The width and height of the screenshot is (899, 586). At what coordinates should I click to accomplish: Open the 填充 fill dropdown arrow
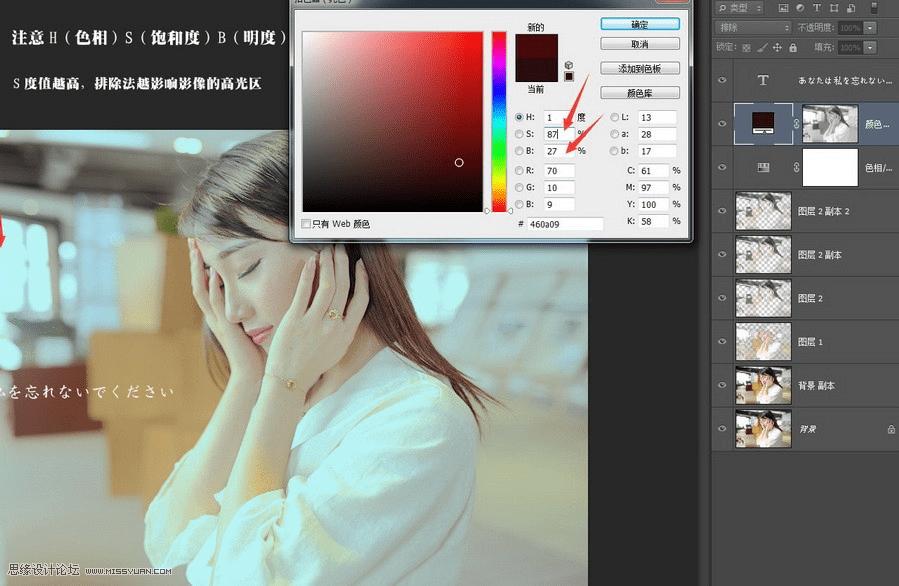872,48
